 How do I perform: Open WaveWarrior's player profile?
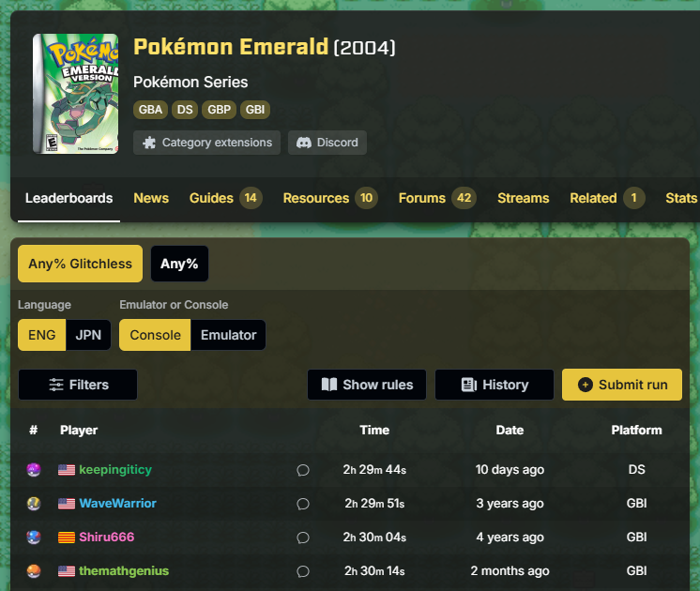[x=118, y=504]
